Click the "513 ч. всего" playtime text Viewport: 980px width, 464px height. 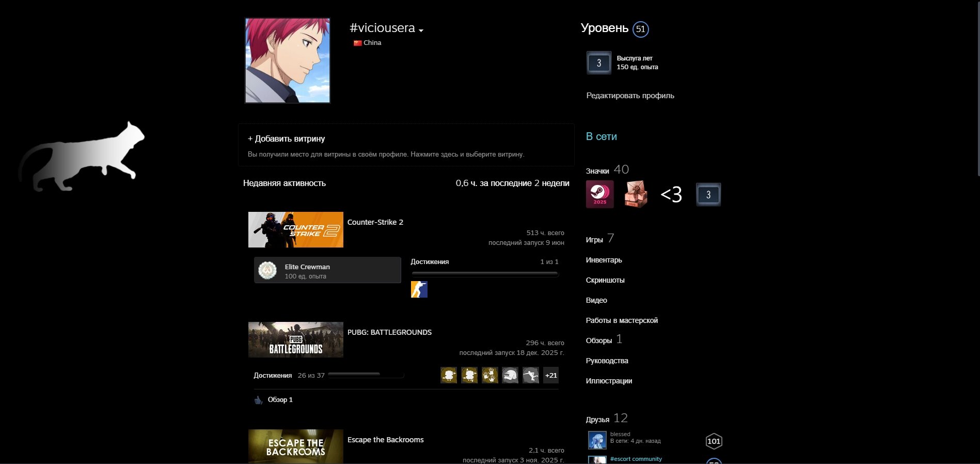tap(545, 233)
